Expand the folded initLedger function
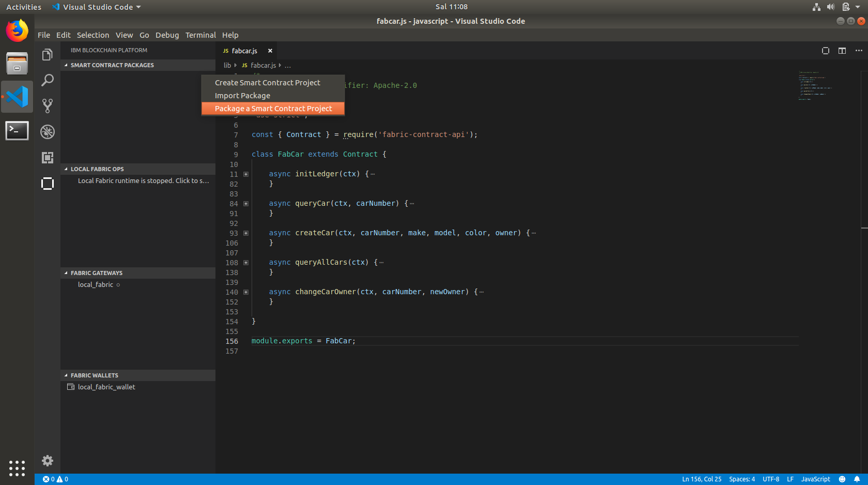Image resolution: width=868 pixels, height=485 pixels. click(x=246, y=174)
